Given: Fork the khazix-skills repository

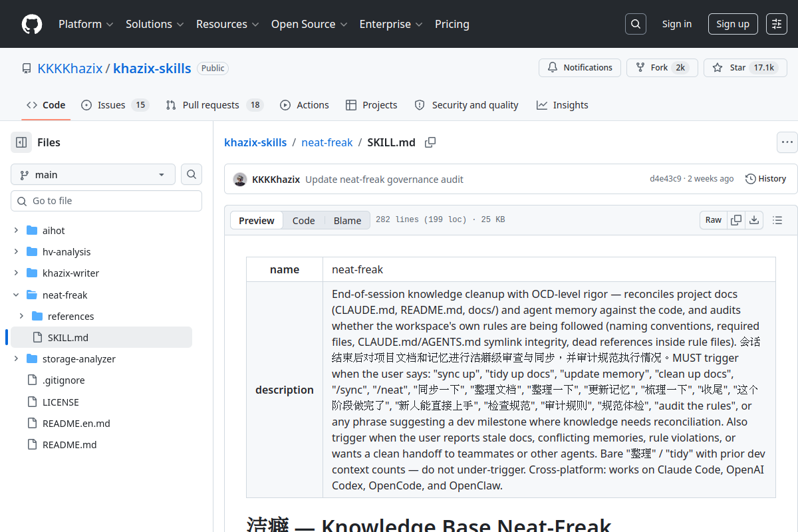Looking at the screenshot, I should 662,68.
